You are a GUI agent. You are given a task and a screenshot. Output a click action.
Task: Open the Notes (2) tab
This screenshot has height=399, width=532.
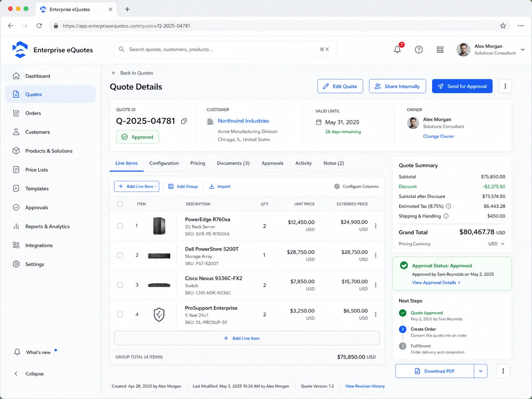pyautogui.click(x=334, y=163)
